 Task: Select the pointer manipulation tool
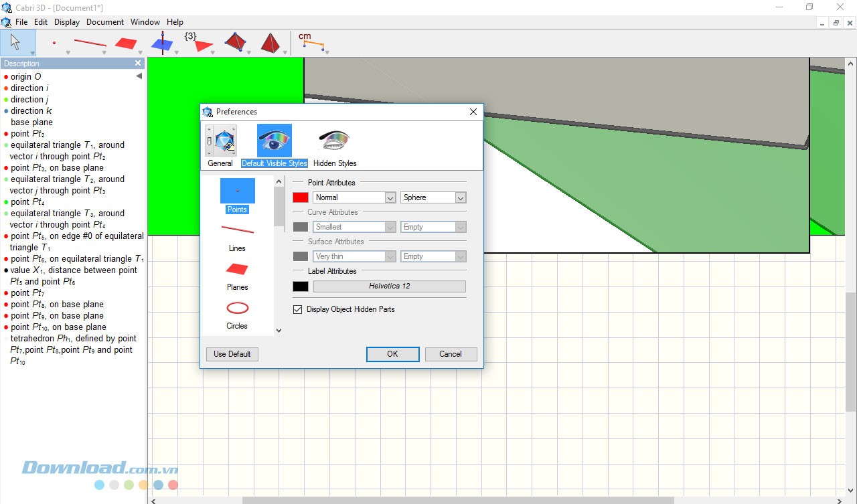pyautogui.click(x=15, y=43)
